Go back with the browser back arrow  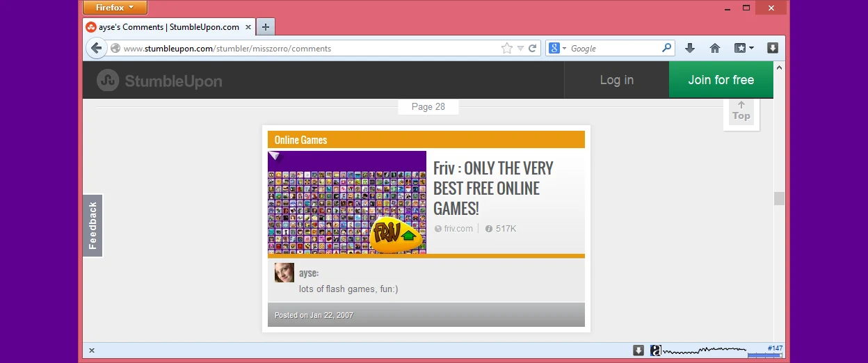click(x=96, y=49)
